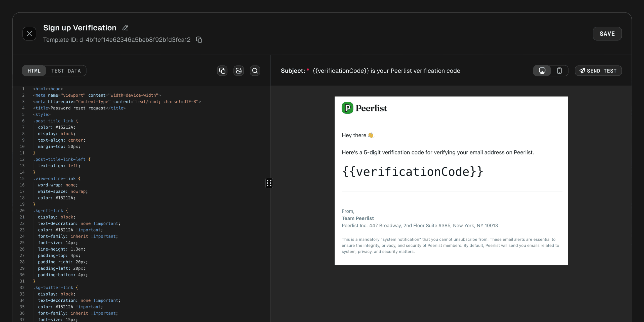Click the pencil icon to rename Sign up Verification
This screenshot has height=322, width=644.
tap(125, 28)
